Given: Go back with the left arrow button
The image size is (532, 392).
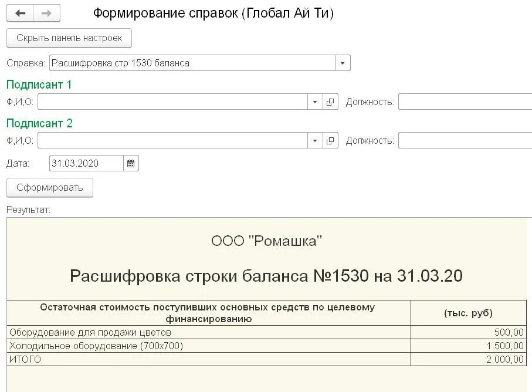Looking at the screenshot, I should [20, 13].
